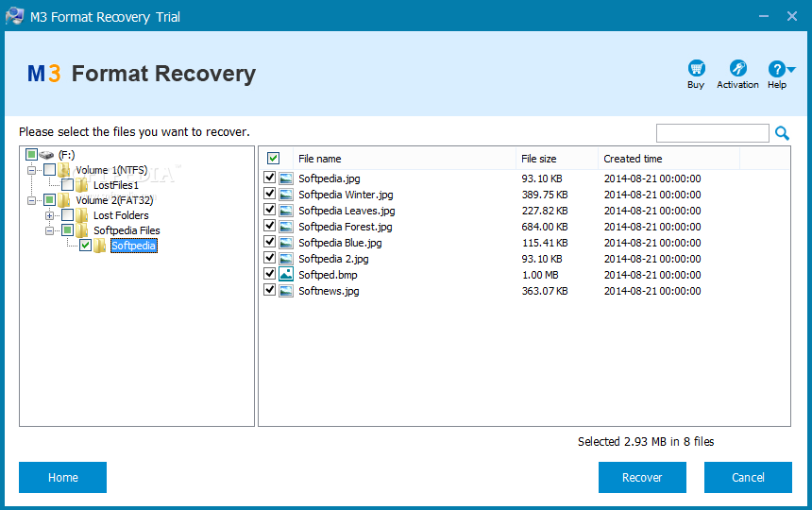Expand the Lost Folders tree node
The image size is (812, 510).
(49, 215)
